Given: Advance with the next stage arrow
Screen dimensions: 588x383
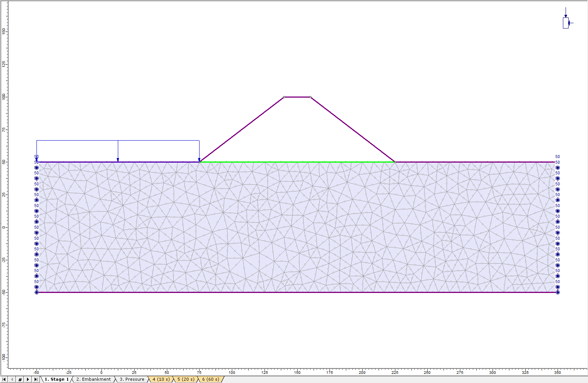Looking at the screenshot, I should pos(28,379).
